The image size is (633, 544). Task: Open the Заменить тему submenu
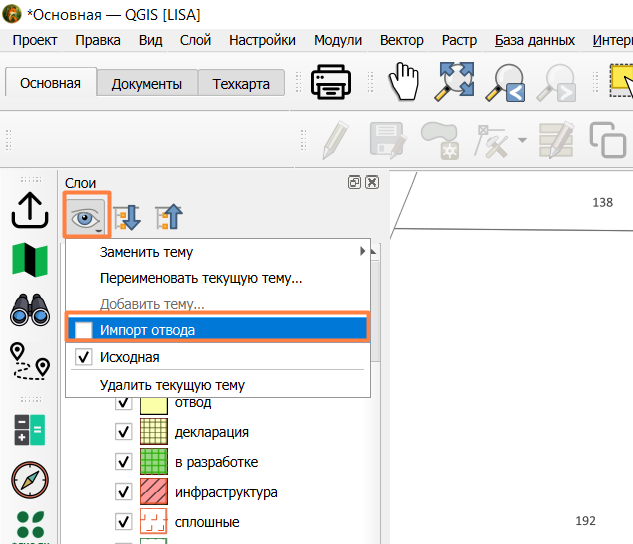(218, 252)
